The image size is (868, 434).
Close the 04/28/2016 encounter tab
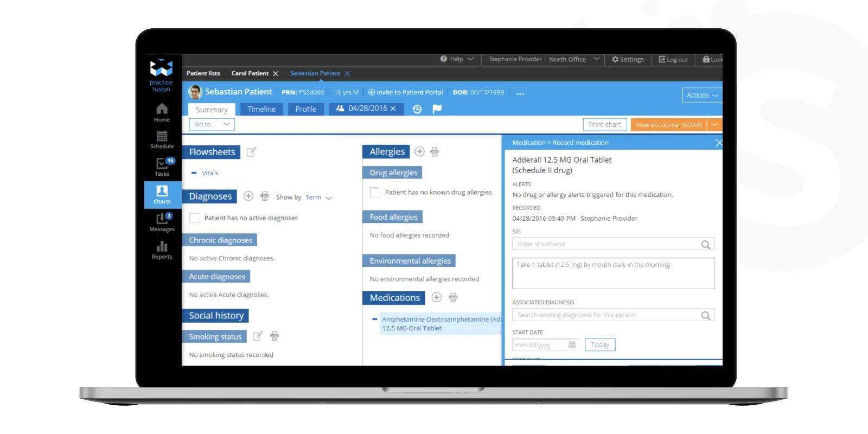(x=393, y=108)
